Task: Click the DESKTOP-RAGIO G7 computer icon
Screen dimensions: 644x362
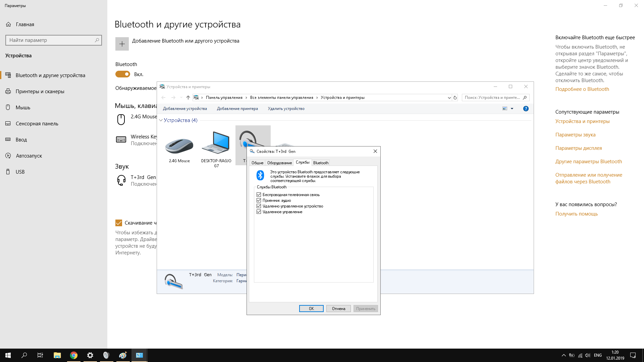Action: (216, 141)
